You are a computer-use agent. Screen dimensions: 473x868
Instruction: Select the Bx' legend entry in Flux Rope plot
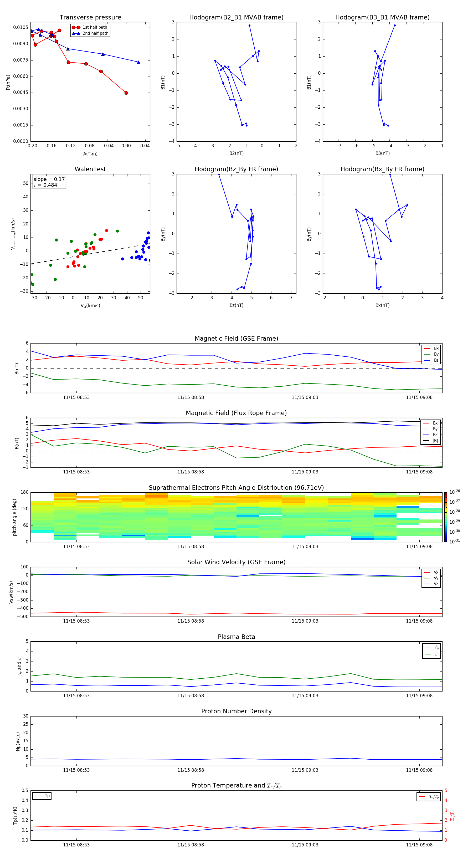pyautogui.click(x=431, y=423)
